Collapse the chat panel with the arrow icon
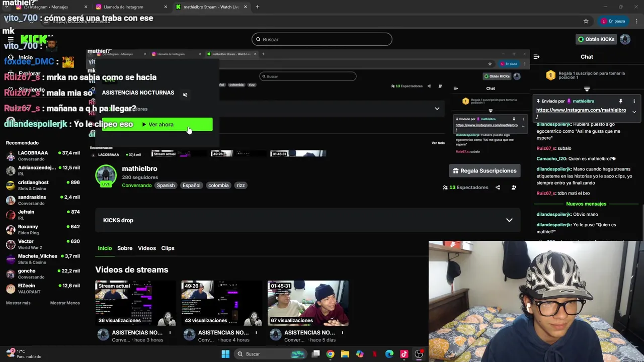This screenshot has width=644, height=362. pos(536,57)
